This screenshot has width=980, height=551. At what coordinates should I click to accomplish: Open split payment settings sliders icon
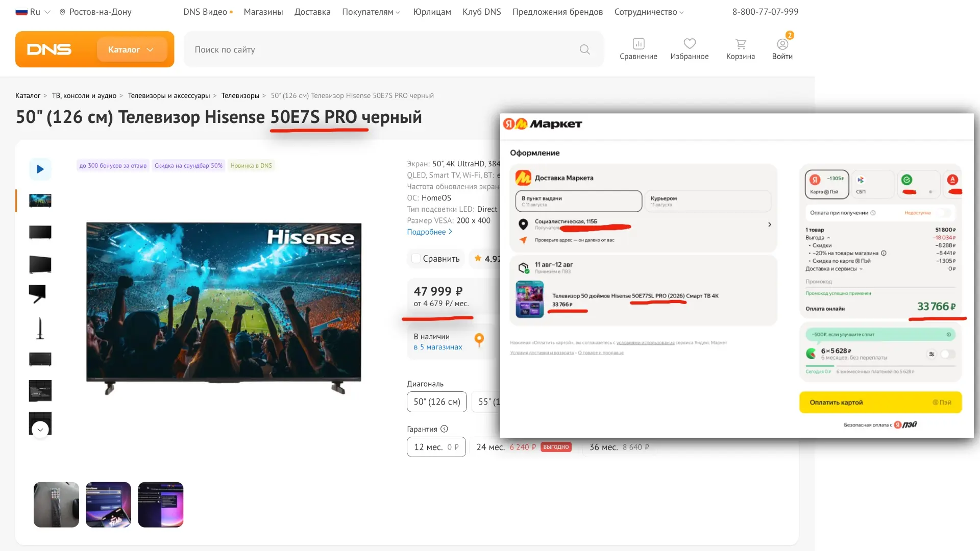(932, 354)
